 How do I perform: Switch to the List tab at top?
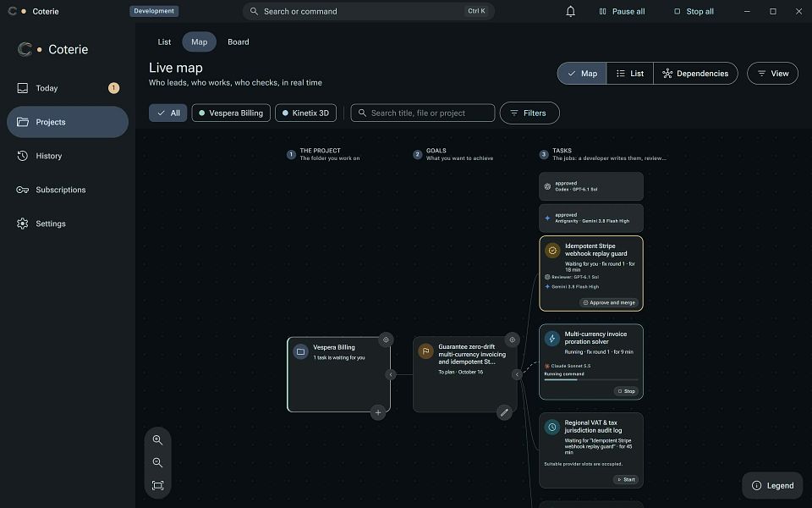(164, 42)
